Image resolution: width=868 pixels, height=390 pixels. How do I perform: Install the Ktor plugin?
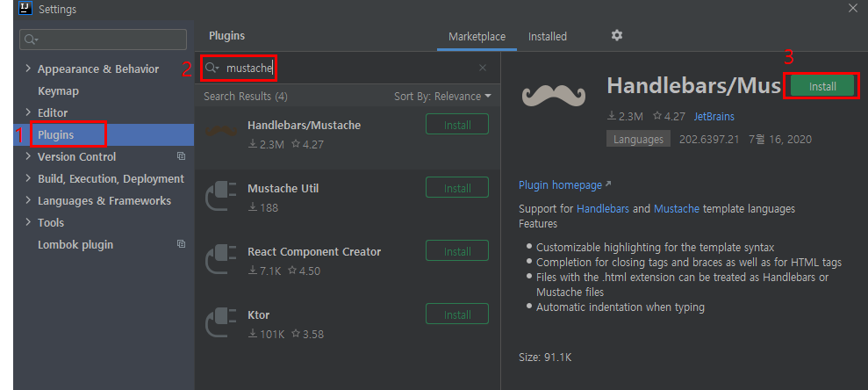(457, 314)
